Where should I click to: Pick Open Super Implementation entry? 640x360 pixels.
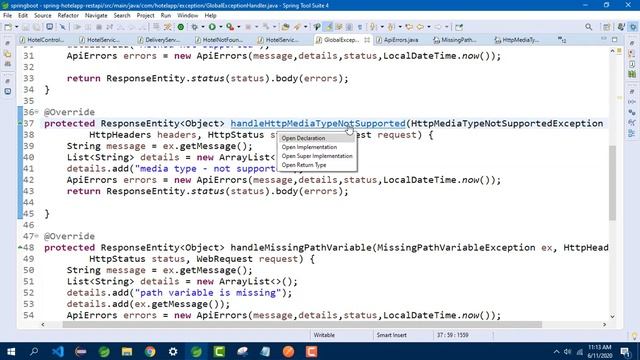click(x=317, y=156)
